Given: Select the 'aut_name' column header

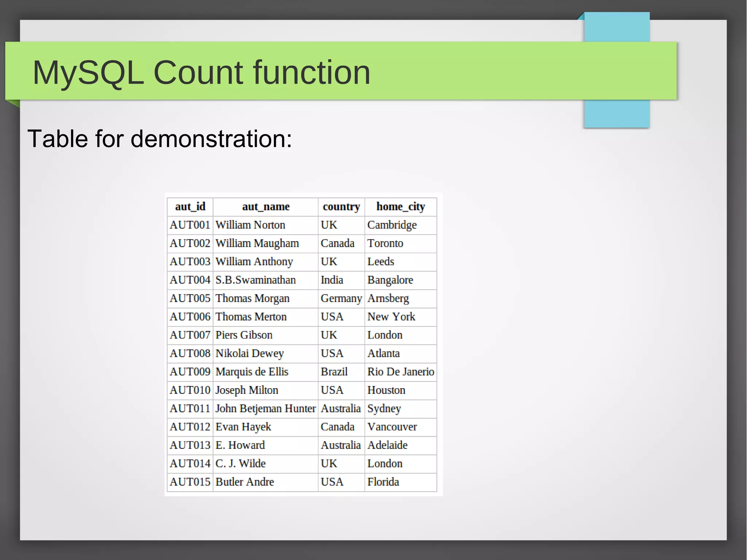Looking at the screenshot, I should coord(266,207).
